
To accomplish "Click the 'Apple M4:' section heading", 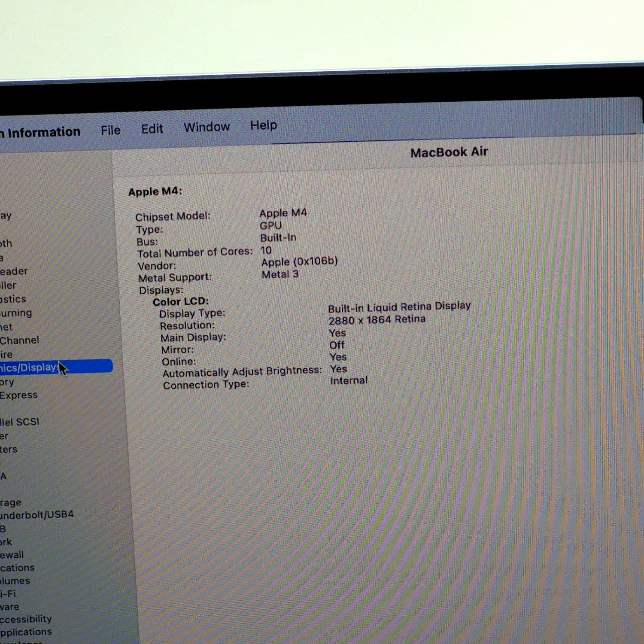I will pos(155,191).
